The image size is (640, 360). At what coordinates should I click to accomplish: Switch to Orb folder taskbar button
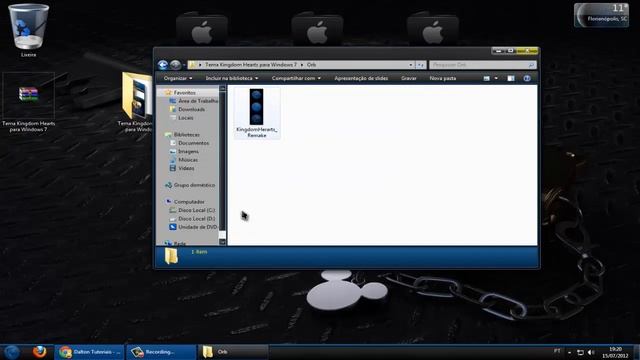pos(233,352)
